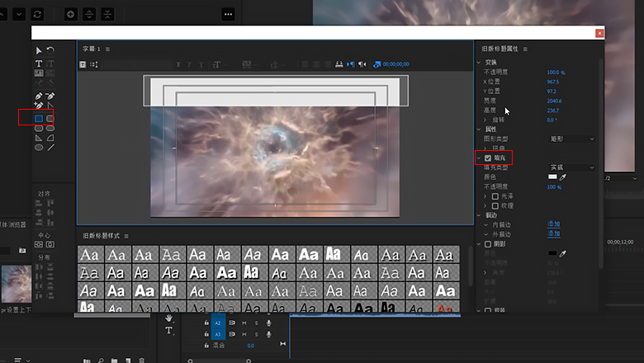The width and height of the screenshot is (644, 363).
Task: Pick the fill color eyedropper
Action: tap(563, 177)
